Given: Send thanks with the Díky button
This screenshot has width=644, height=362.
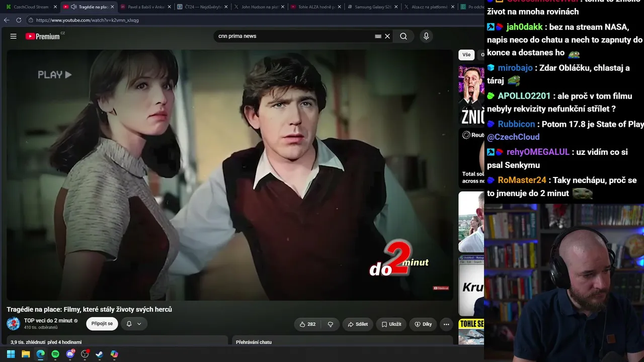Looking at the screenshot, I should 423,324.
